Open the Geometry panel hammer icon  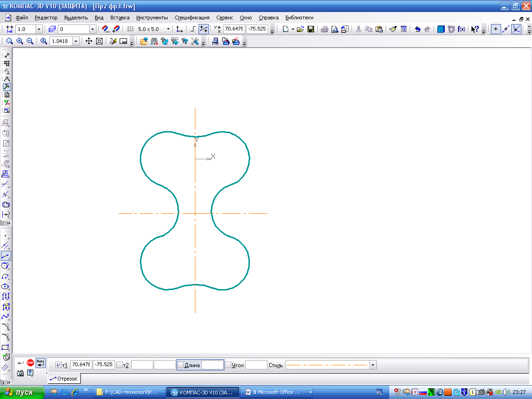pos(7,87)
